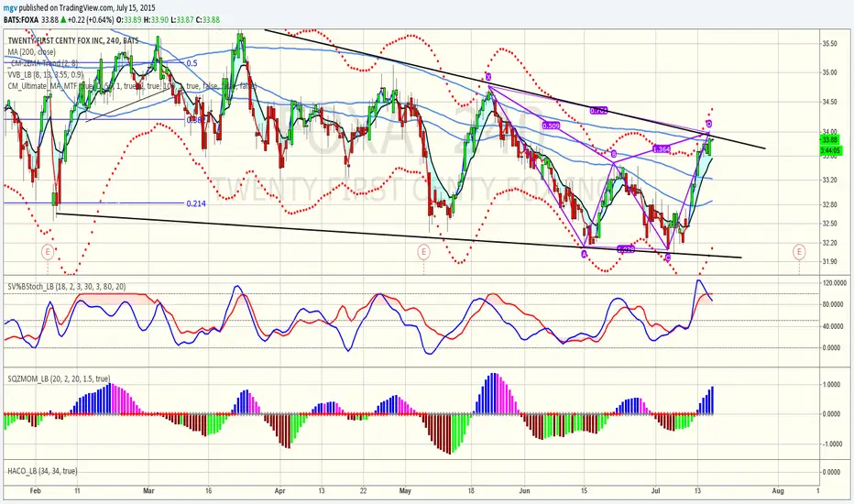This screenshot has width=854, height=504.
Task: Click the 32.80 price axis label
Action: [829, 205]
